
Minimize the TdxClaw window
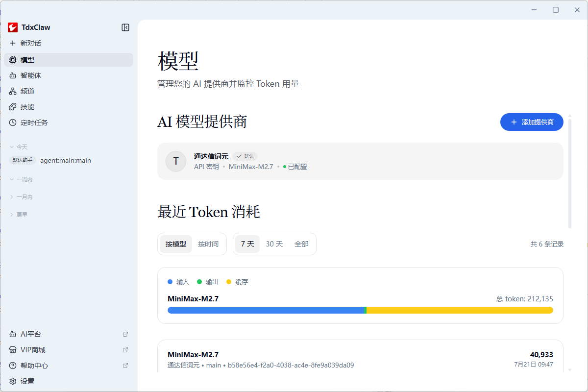[x=534, y=10]
